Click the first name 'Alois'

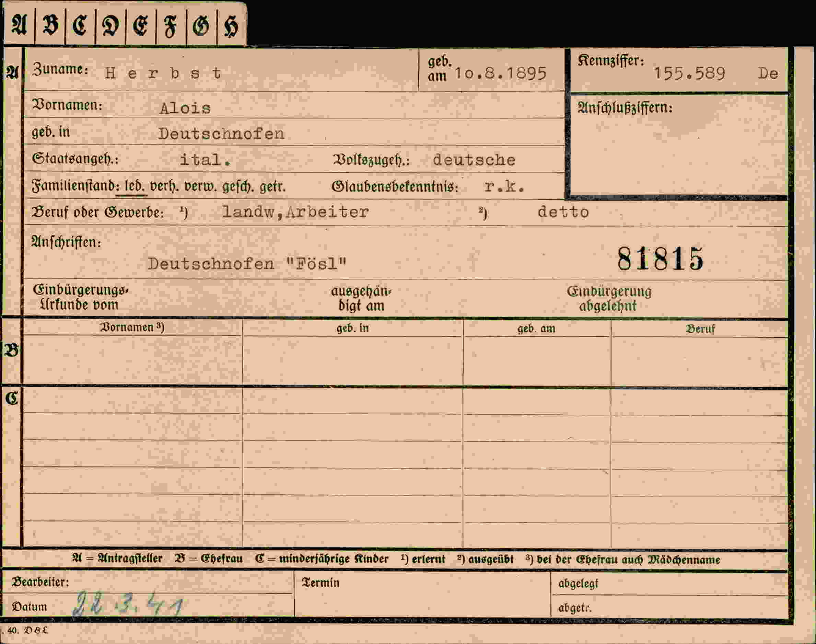(185, 108)
